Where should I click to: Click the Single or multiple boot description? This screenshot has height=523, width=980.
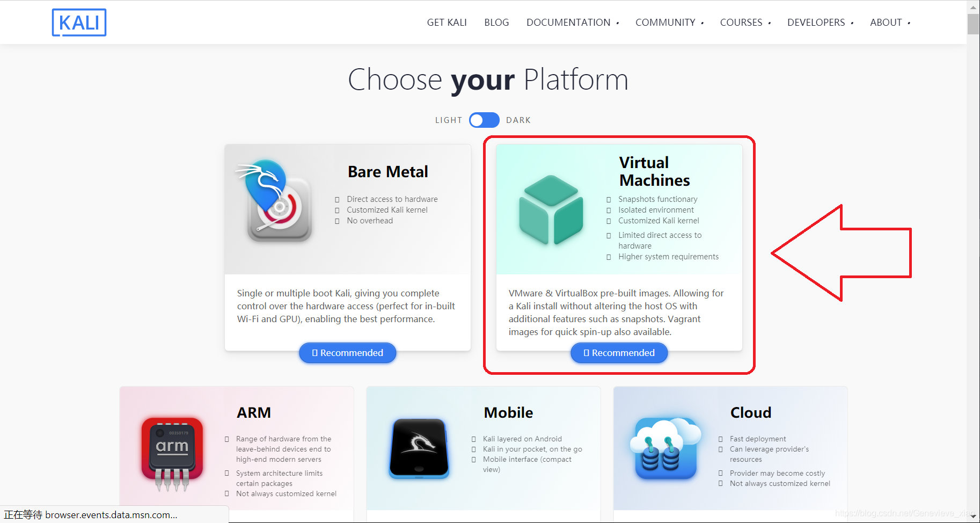pyautogui.click(x=346, y=306)
